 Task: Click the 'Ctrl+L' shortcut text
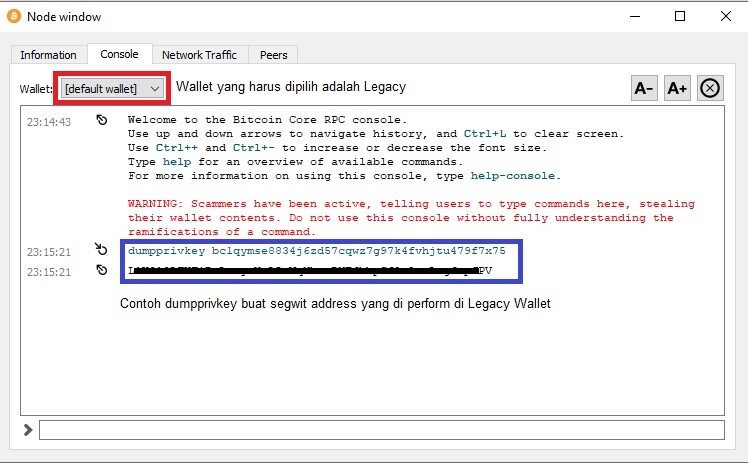485,134
